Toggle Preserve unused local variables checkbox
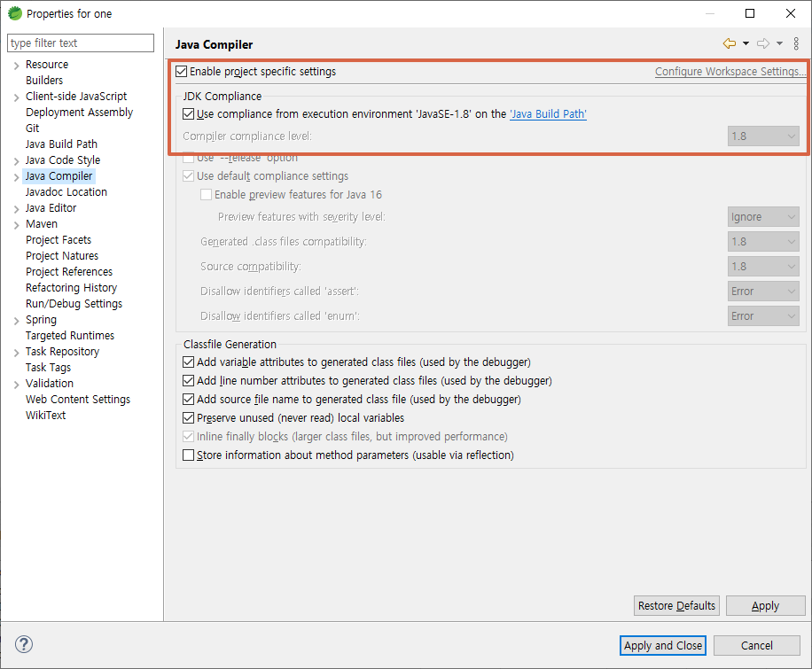 [x=189, y=418]
